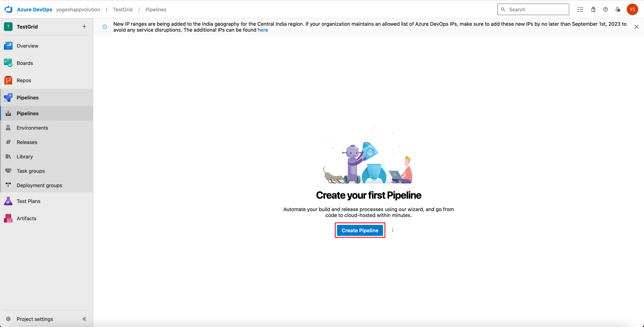This screenshot has height=327, width=644.
Task: Open Test Plans in the sidebar
Action: pos(47,201)
